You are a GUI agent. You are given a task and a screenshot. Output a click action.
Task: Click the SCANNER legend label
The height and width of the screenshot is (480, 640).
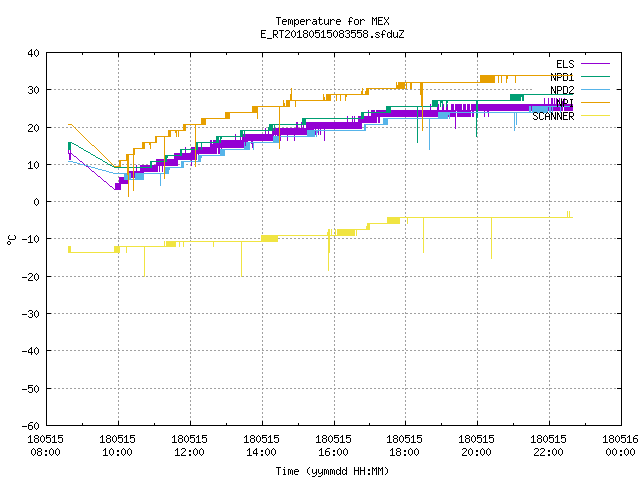(x=553, y=116)
